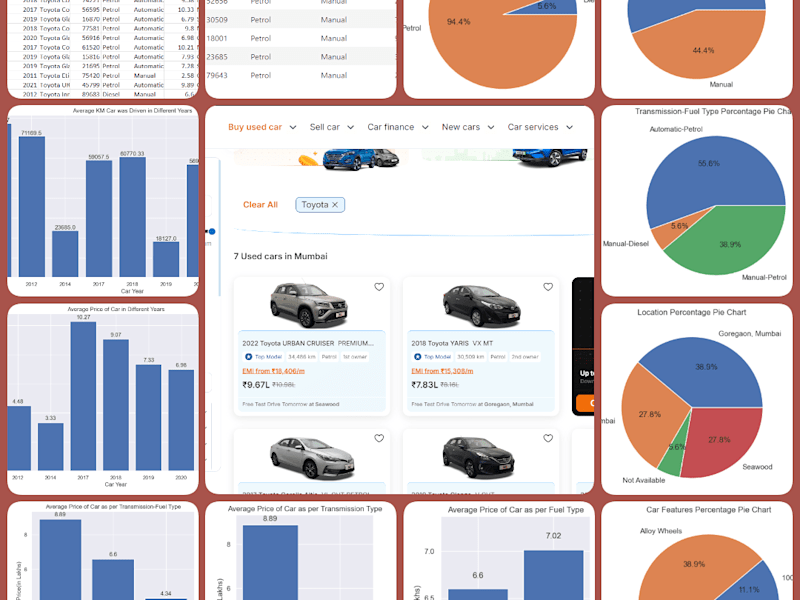Screen dimensions: 800x600
Task: Select spreadsheet row with 56595 Petrol Automatic
Action: pyautogui.click(x=103, y=10)
